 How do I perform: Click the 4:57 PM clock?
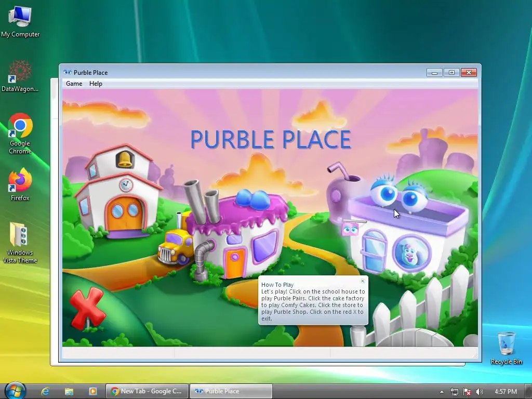pos(506,392)
